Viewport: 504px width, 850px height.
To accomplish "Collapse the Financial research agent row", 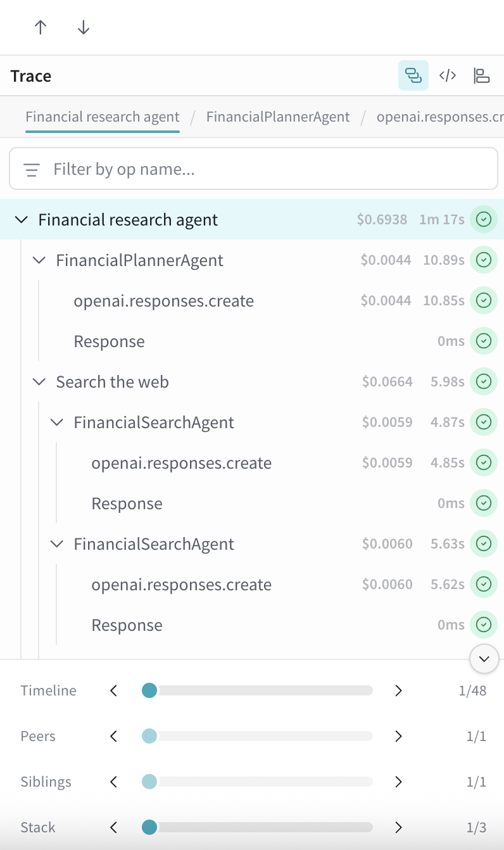I will pyautogui.click(x=22, y=220).
